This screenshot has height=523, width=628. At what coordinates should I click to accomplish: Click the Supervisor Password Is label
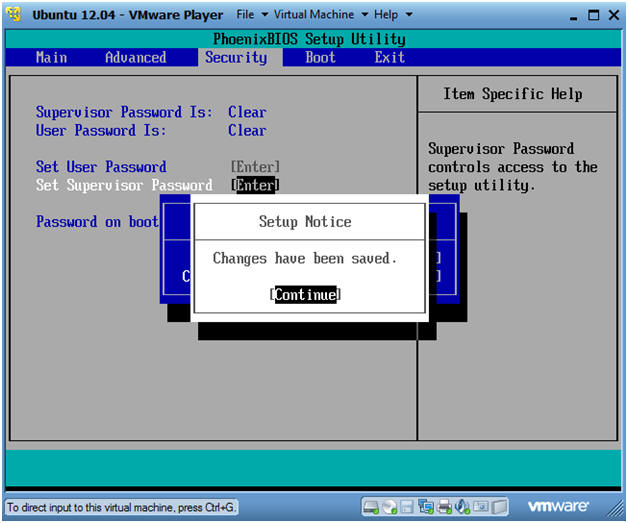click(x=124, y=112)
